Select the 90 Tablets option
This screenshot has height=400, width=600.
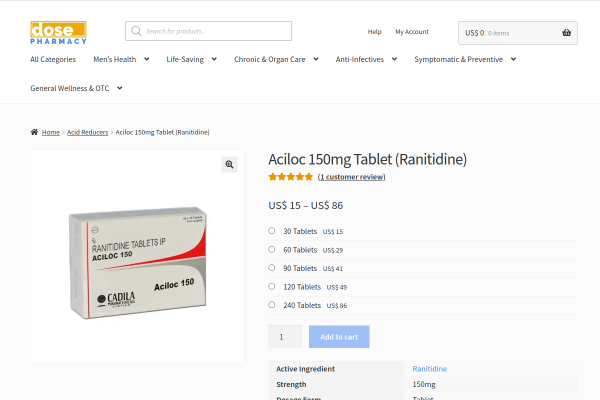pyautogui.click(x=272, y=268)
